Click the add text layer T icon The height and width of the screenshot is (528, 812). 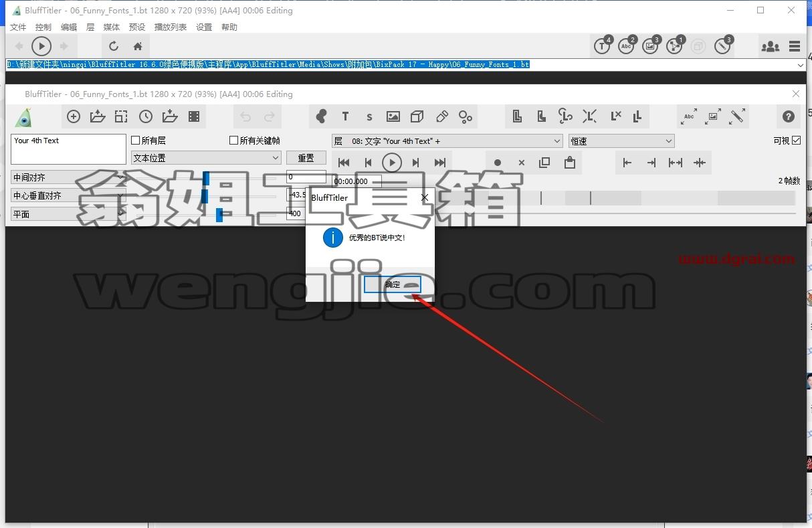tap(345, 116)
